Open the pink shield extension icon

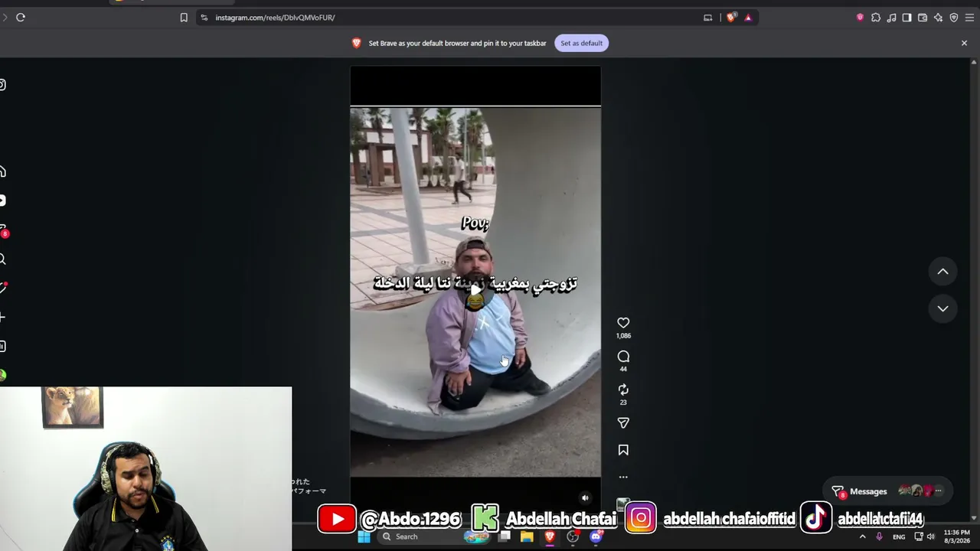click(x=860, y=18)
